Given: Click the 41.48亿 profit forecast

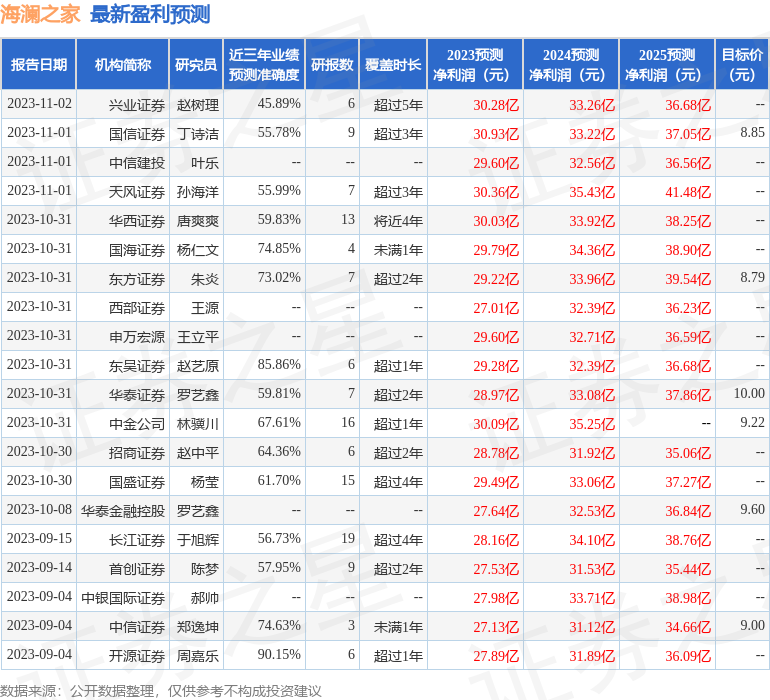Looking at the screenshot, I should (x=688, y=192).
